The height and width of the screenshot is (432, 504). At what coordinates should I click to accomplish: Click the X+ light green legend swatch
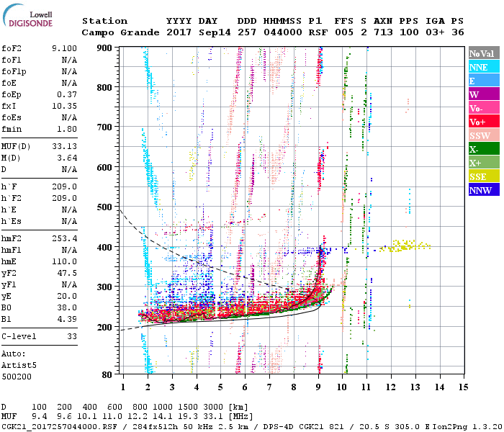click(x=484, y=163)
